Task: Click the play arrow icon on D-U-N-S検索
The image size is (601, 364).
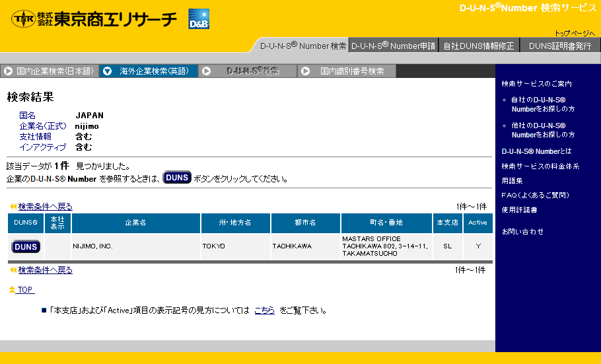Action: tap(206, 71)
